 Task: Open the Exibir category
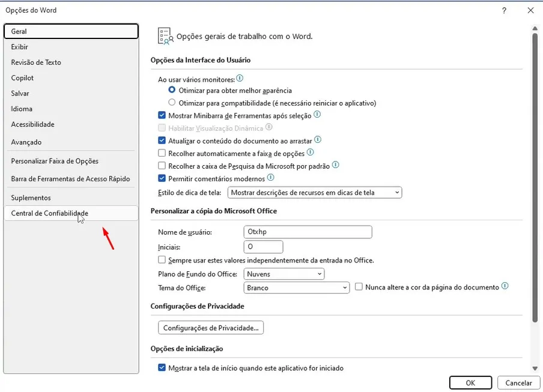[71, 47]
